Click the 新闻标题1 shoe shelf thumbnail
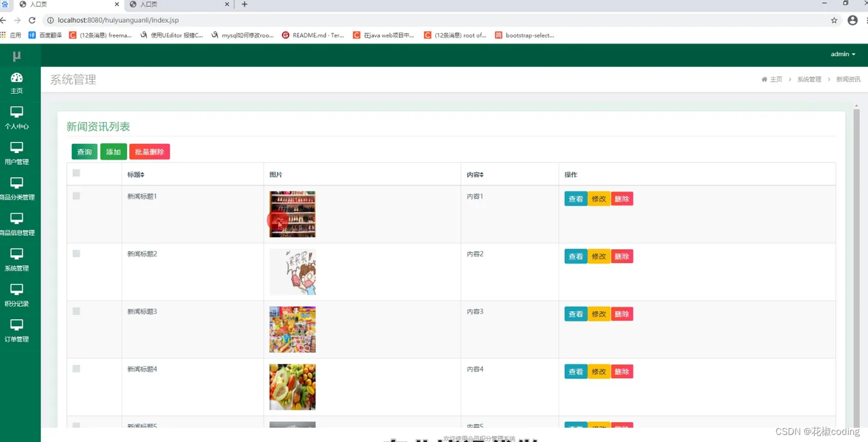The height and width of the screenshot is (442, 868). tap(293, 214)
